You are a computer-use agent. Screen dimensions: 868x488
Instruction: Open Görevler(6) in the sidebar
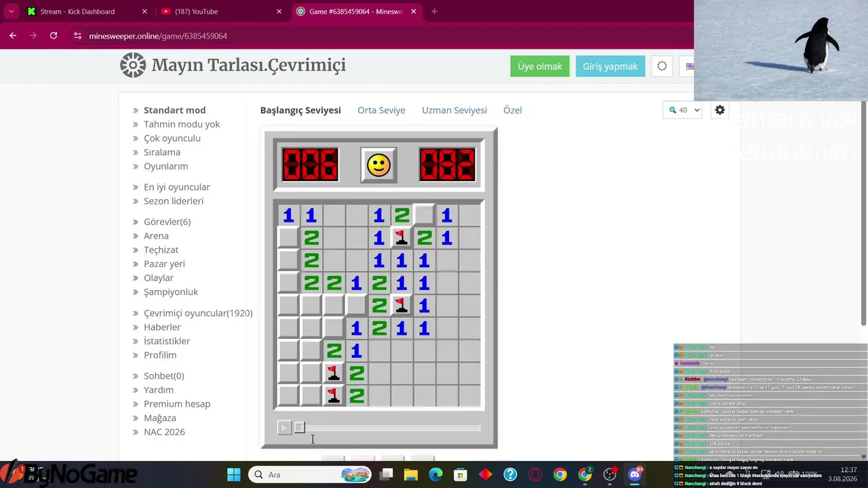click(x=167, y=222)
